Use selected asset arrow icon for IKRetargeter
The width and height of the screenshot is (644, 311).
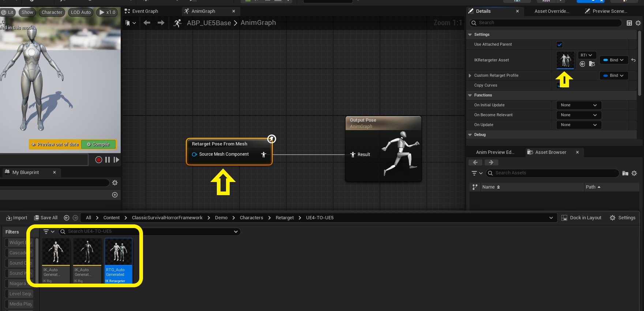click(x=583, y=64)
